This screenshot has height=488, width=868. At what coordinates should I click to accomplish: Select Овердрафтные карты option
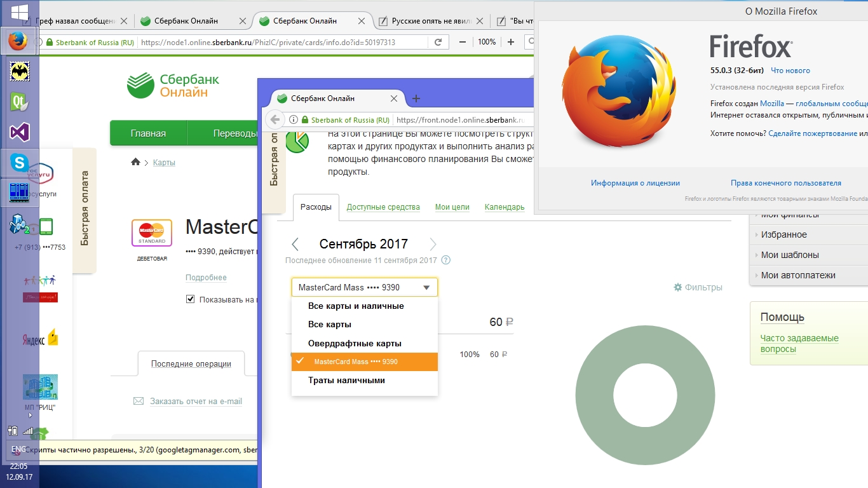coord(365,343)
